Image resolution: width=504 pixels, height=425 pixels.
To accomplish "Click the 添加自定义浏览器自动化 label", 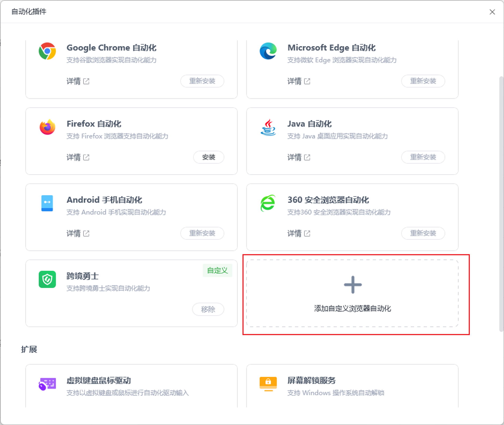I will [x=353, y=308].
